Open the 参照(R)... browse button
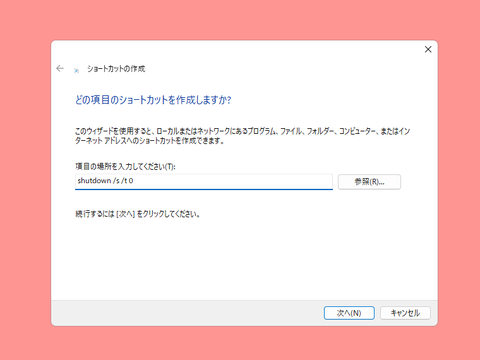Viewport: 480px width, 360px height. click(x=369, y=182)
